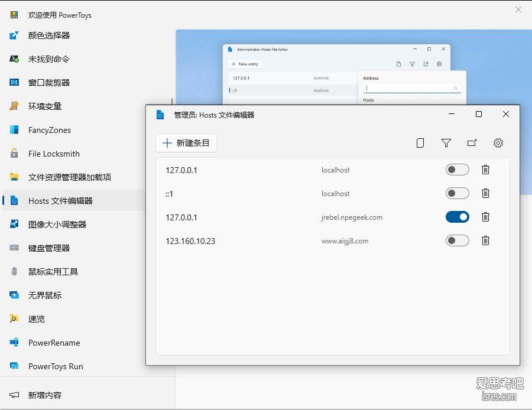The image size is (532, 410).
Task: Click the PowerRename sidebar icon
Action: 14,342
